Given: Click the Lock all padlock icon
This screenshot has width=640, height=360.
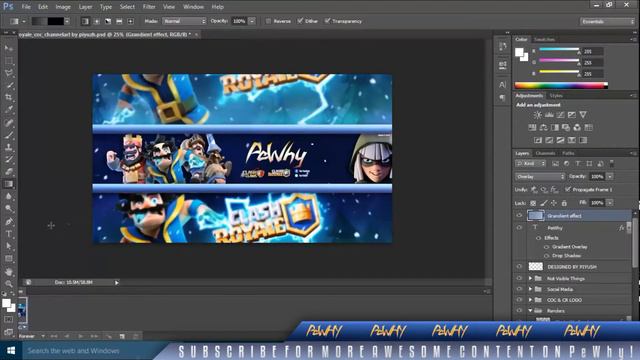Looking at the screenshot, I should 564,203.
